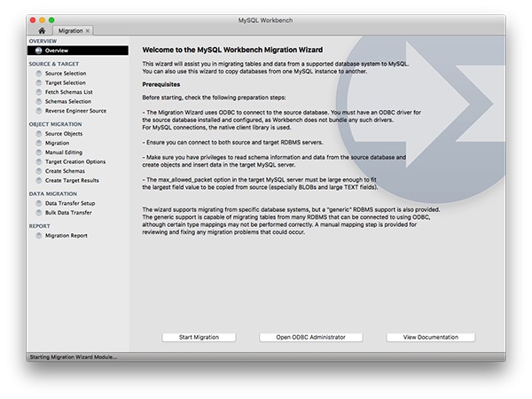
Task: Click the Schemas Selection bullet icon
Action: click(39, 101)
